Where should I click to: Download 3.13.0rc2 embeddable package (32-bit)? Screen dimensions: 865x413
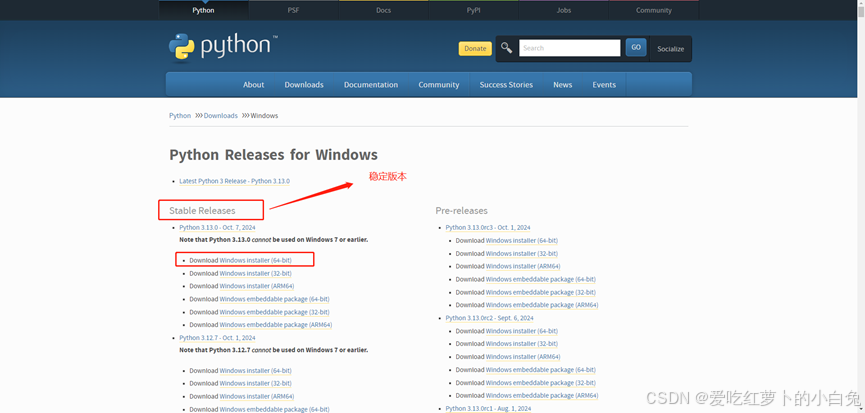pyautogui.click(x=541, y=383)
